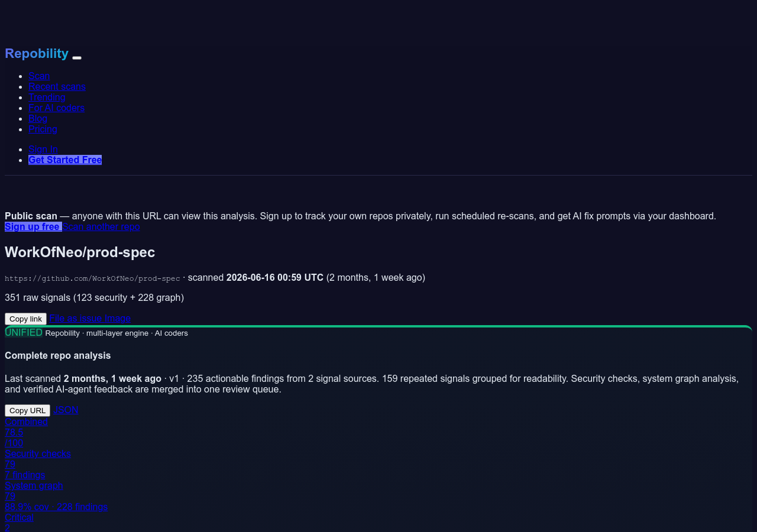757x532 pixels.
Task: Click the Sign In link
Action: tap(43, 149)
